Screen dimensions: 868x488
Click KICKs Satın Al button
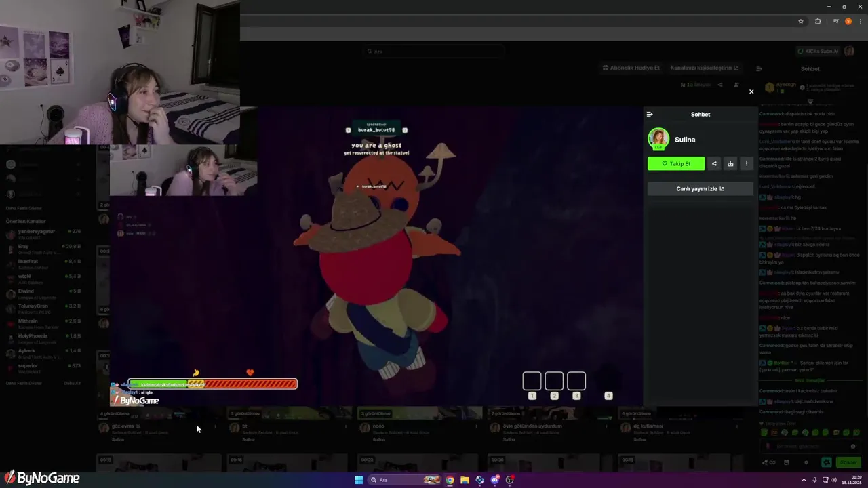coord(818,51)
